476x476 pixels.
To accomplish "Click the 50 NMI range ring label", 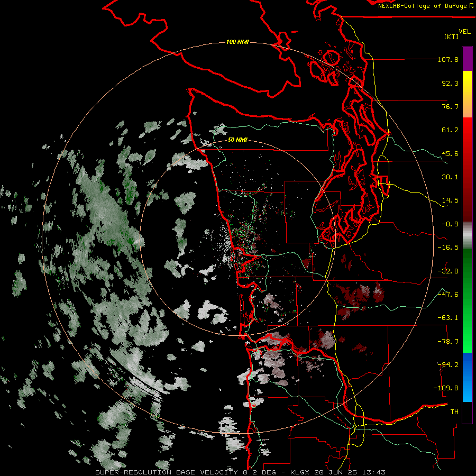I will point(237,140).
